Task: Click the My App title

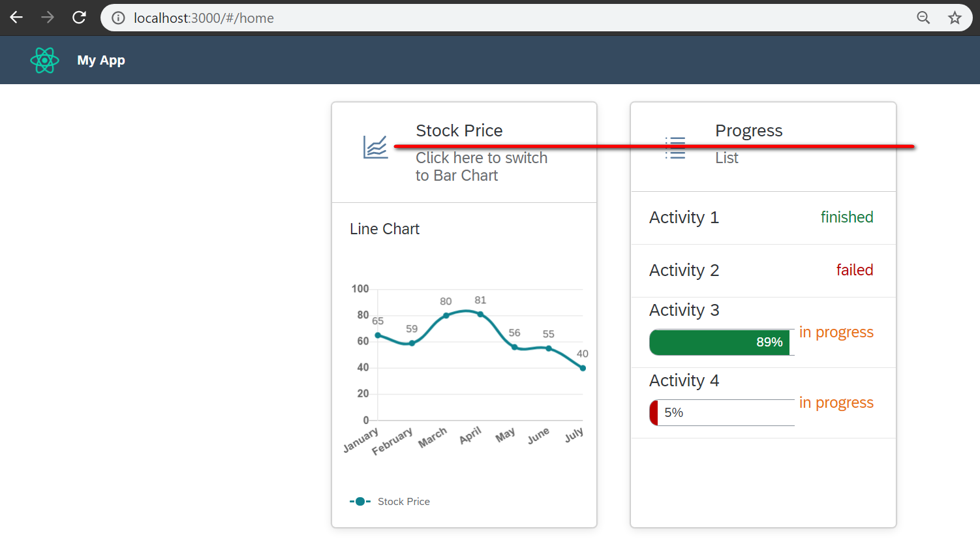Action: coord(101,60)
